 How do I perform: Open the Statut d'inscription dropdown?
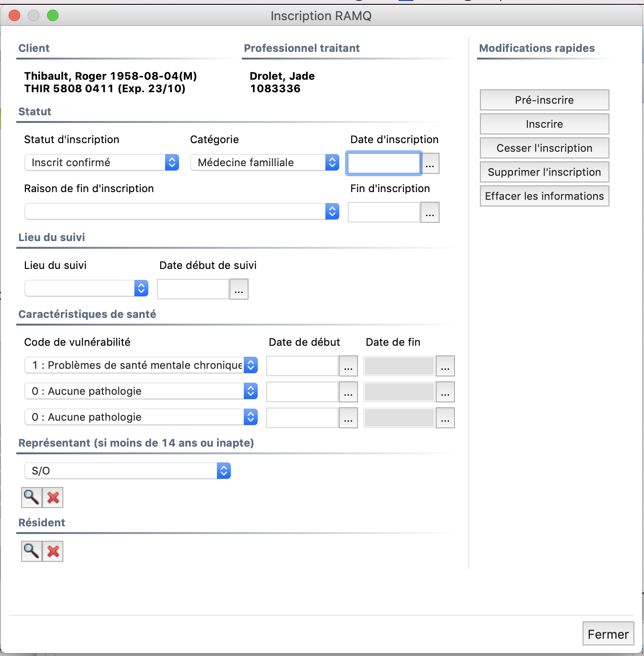[102, 162]
